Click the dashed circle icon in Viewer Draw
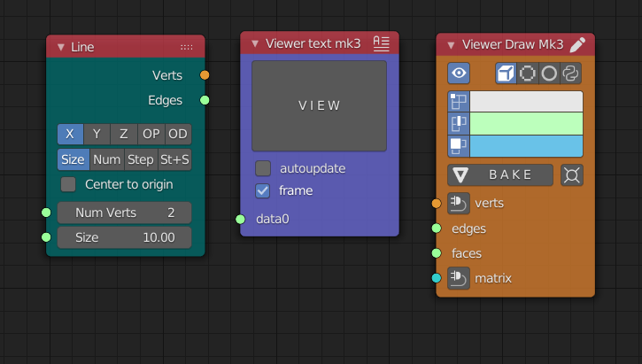642x364 pixels. coord(528,74)
